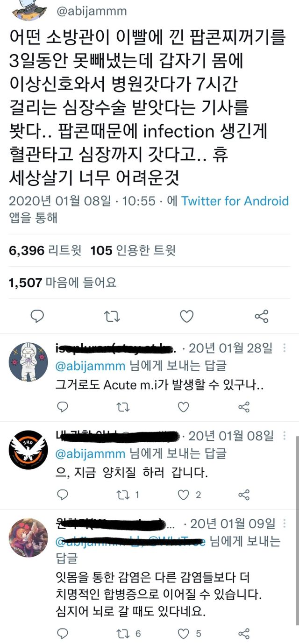Reply to the 양치질 comment
Image resolution: width=299 pixels, height=644 pixels.
[62, 495]
